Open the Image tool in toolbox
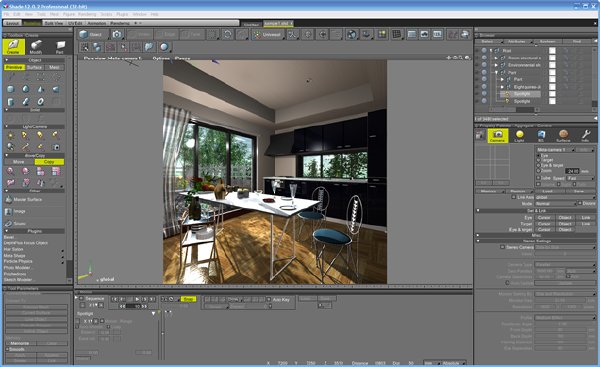The width and height of the screenshot is (600, 367). [x=15, y=211]
